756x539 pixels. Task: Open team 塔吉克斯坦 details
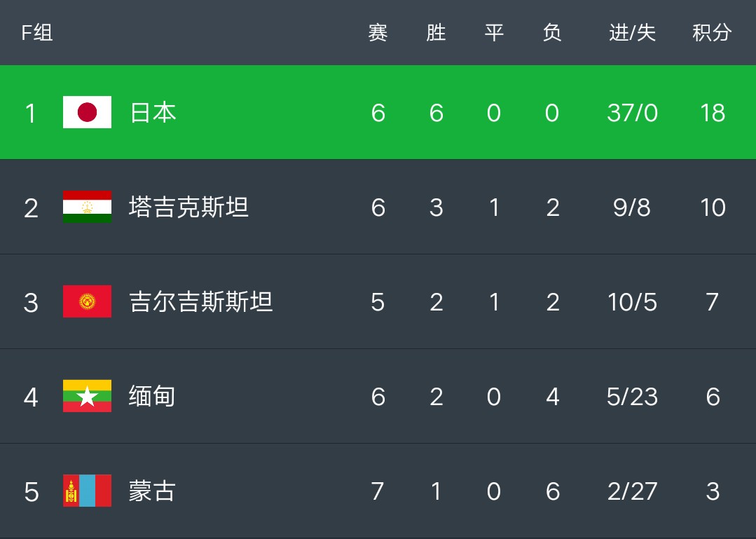pos(188,207)
